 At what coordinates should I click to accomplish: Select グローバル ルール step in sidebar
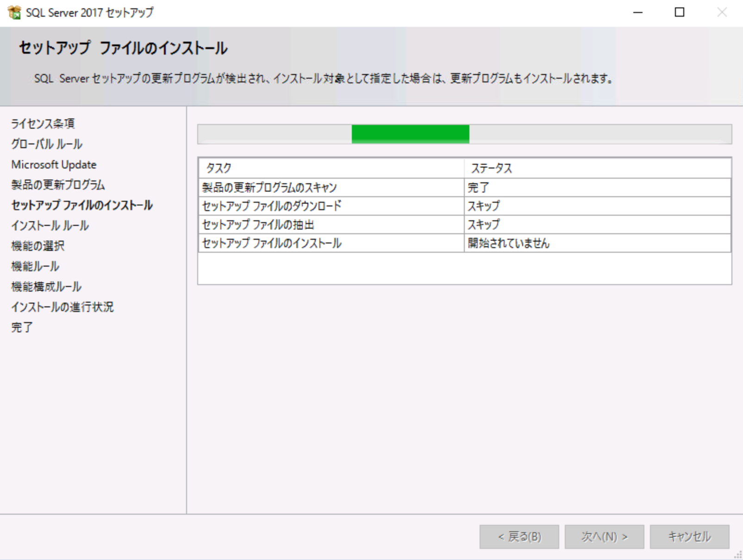click(x=47, y=144)
